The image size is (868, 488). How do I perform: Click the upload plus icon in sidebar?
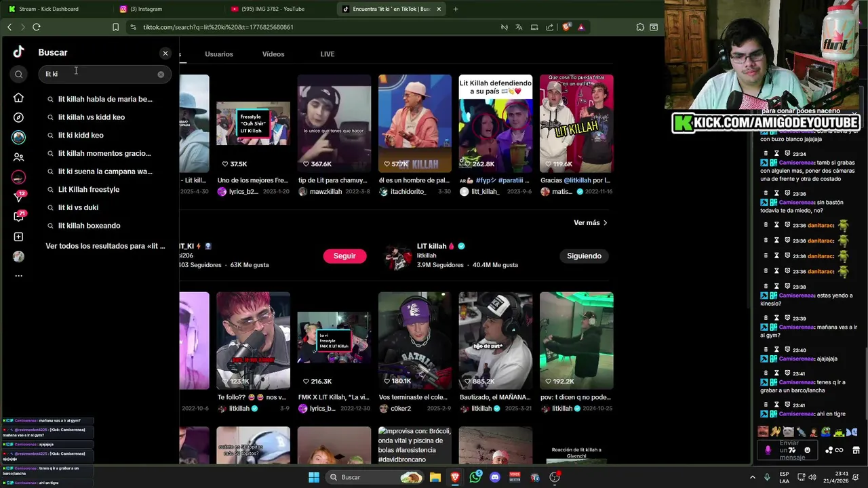tap(18, 237)
